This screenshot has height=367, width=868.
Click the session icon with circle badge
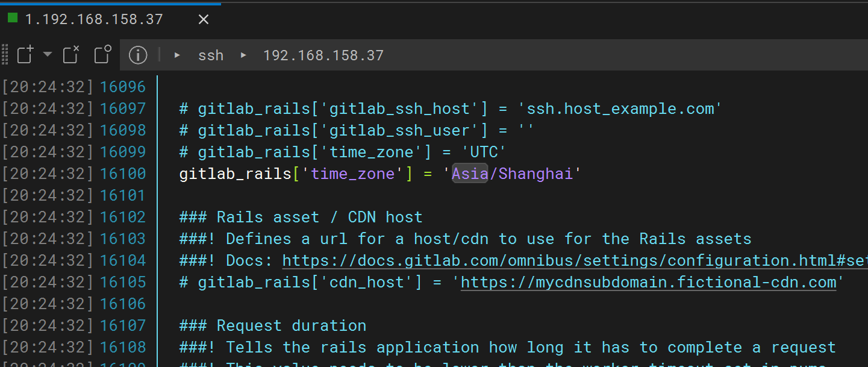click(x=102, y=55)
